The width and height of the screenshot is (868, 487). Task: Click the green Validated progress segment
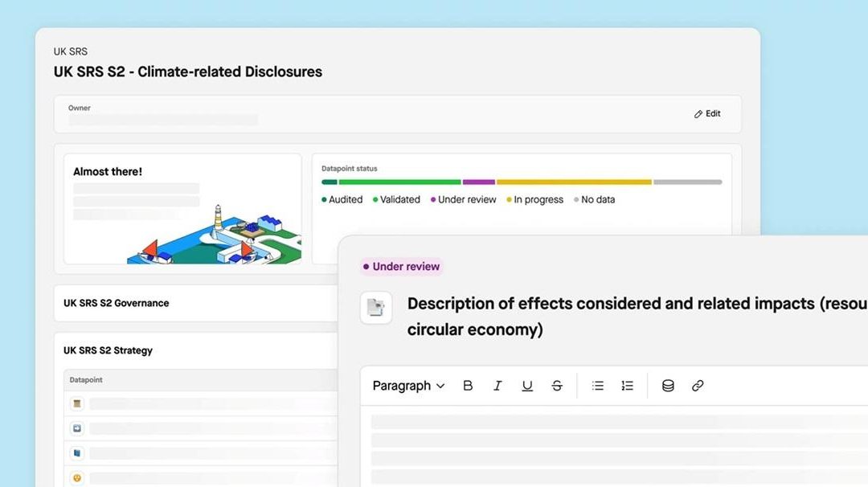399,182
